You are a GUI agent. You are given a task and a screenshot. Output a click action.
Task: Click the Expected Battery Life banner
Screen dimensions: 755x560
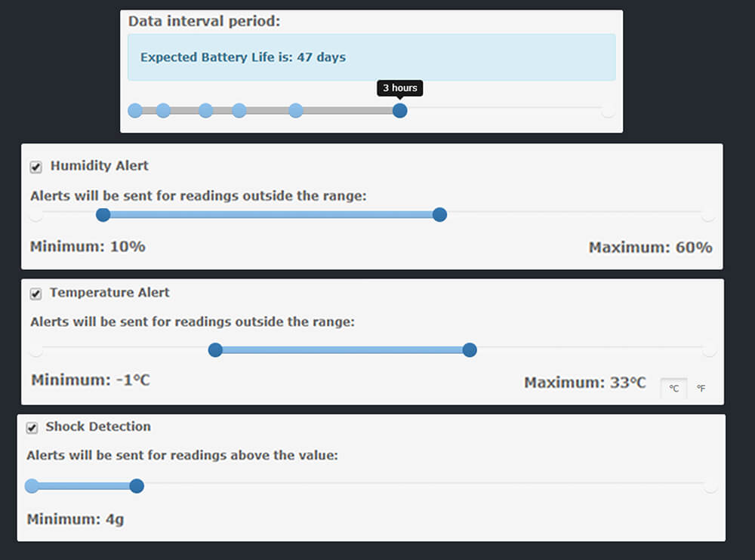371,57
